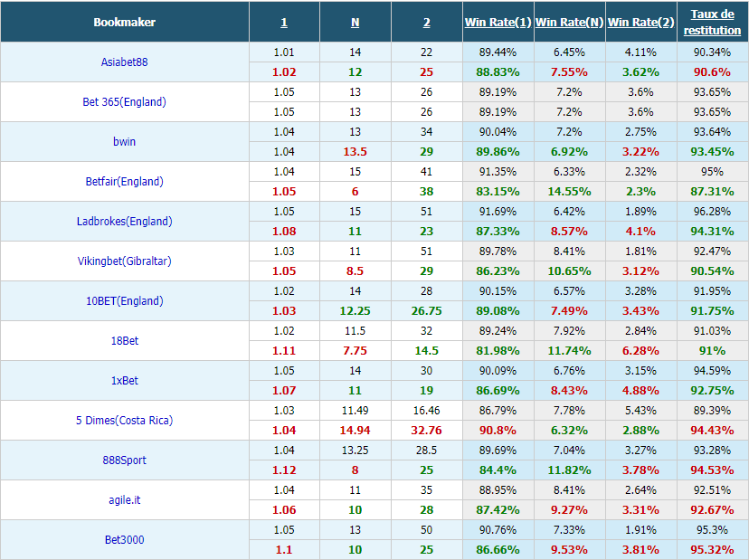Screen dimensions: 749x560
Task: Open the 1xBet bookmaker link
Action: (124, 380)
